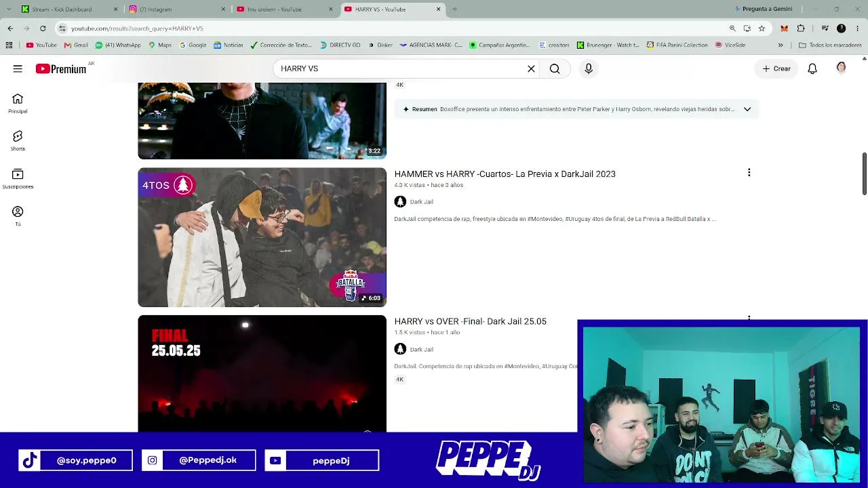Screen dimensions: 868x488
Task: Open HAMMER vs HARRY Cuartos video title
Action: [505, 174]
